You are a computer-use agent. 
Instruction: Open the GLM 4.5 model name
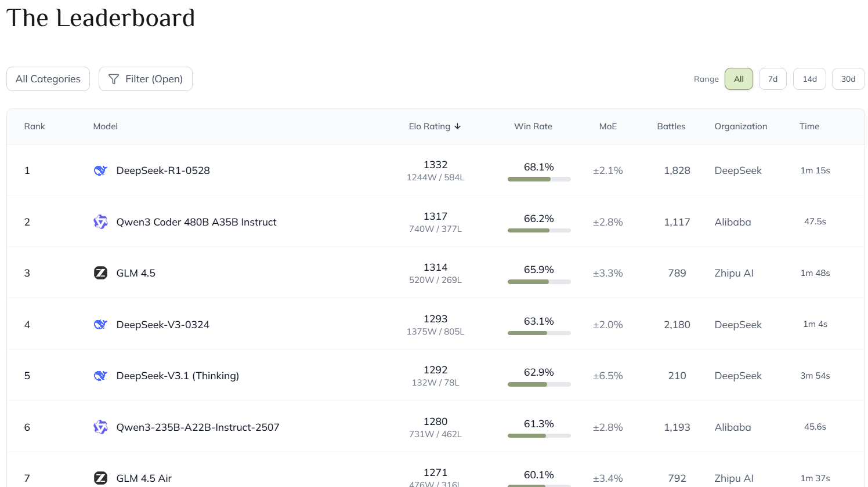tap(136, 273)
